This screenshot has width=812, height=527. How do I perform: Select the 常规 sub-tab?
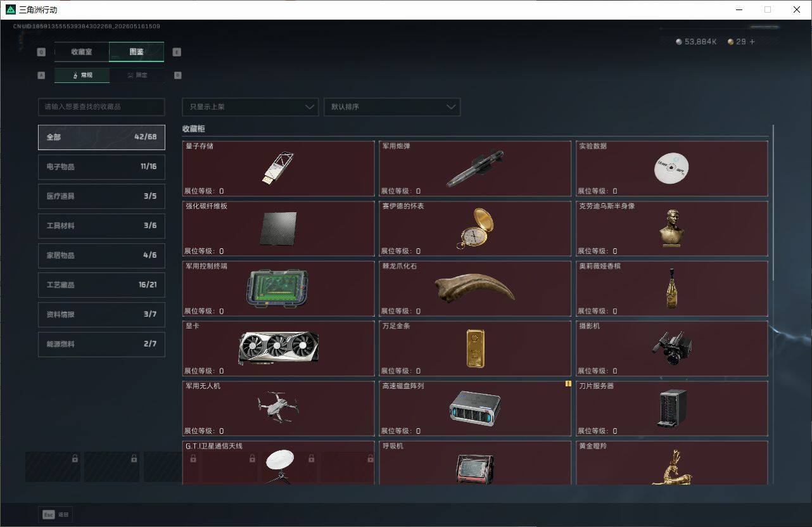[x=82, y=75]
